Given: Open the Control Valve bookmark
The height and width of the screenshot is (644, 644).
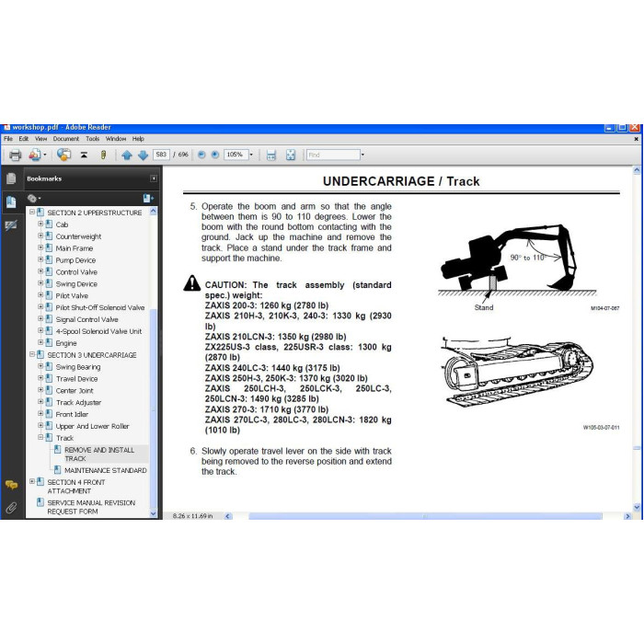Looking at the screenshot, I should click(76, 272).
